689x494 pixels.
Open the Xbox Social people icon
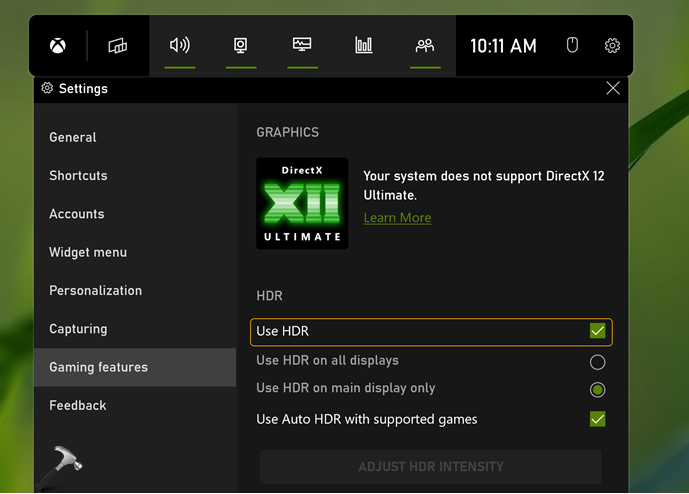pyautogui.click(x=425, y=45)
